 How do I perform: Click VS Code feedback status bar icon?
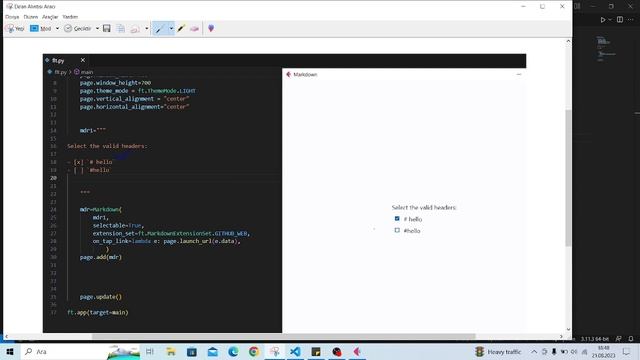click(x=619, y=339)
